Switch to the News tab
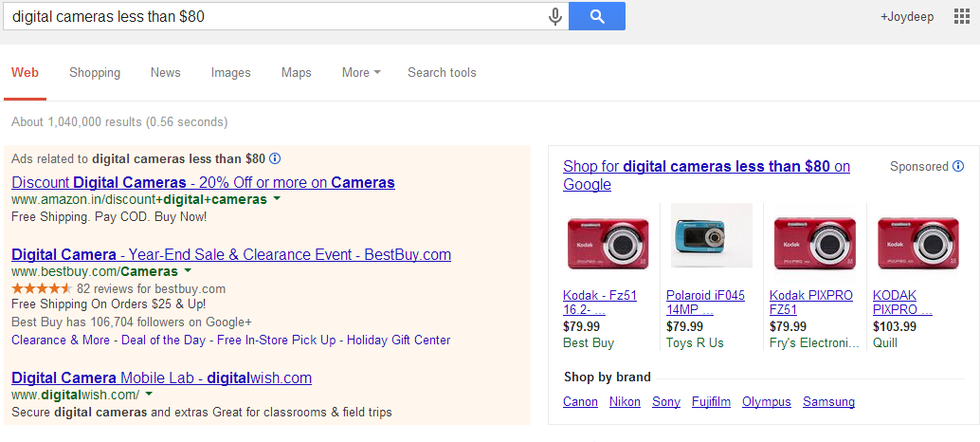This screenshot has height=442, width=980. (166, 72)
